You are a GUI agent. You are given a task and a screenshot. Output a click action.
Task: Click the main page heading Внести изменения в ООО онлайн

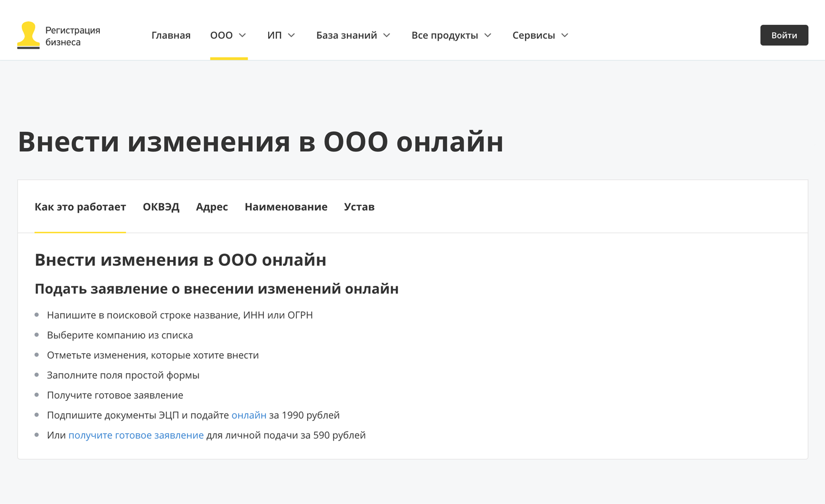point(261,142)
